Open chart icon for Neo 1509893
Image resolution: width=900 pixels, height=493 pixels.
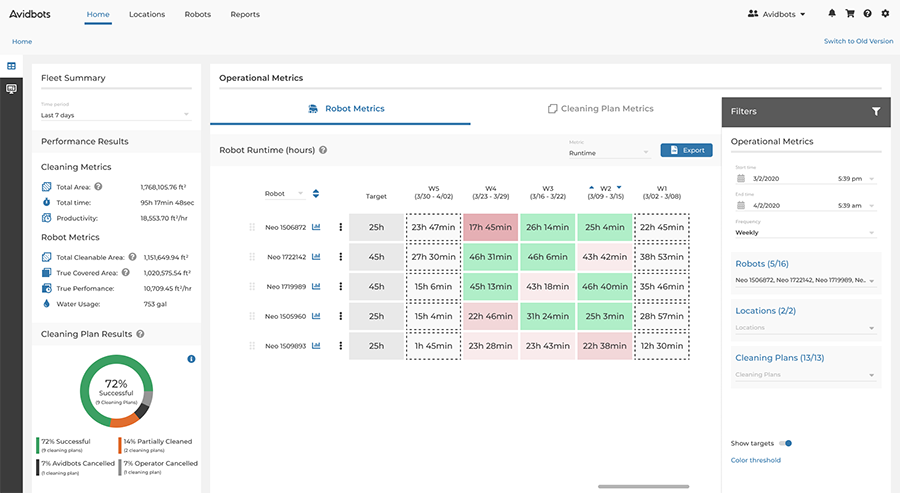(x=316, y=346)
